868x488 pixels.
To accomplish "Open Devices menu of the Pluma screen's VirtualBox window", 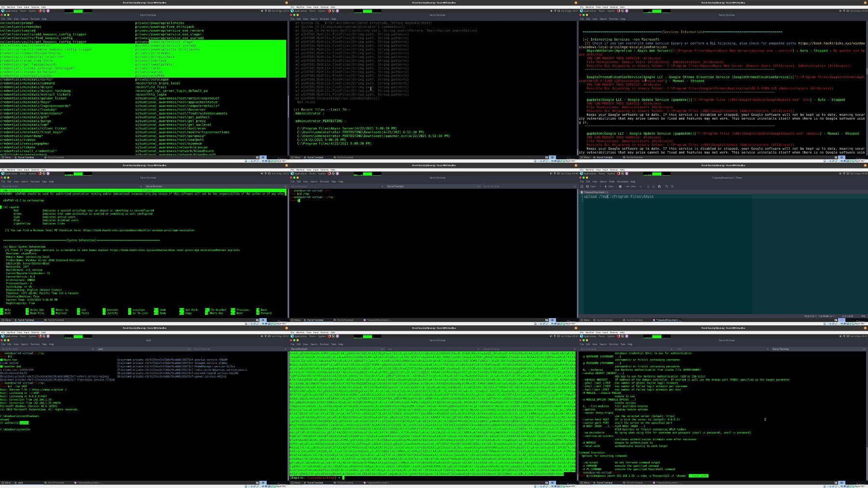I will click(614, 170).
